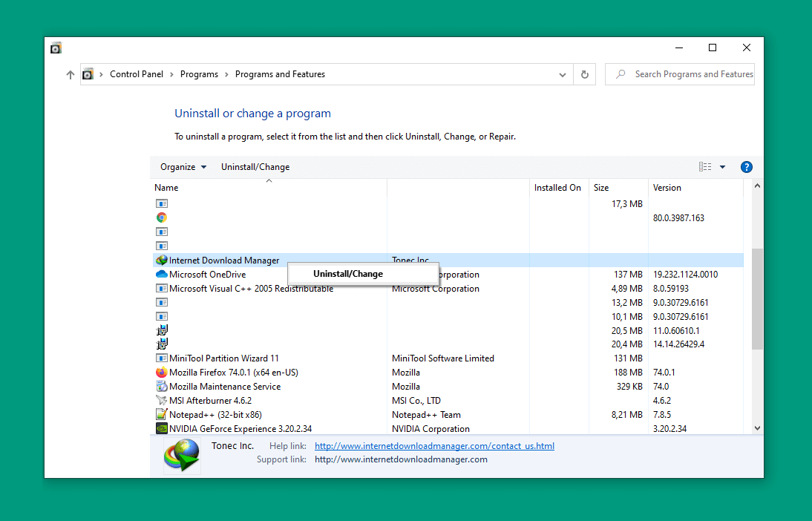Click the MSI Afterburner icon
812x521 pixels.
(162, 400)
